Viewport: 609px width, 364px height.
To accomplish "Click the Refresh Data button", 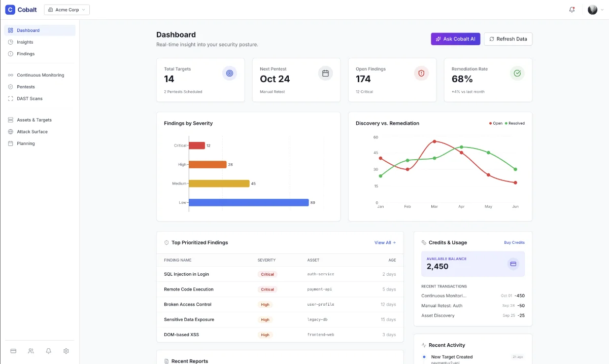I will [x=508, y=39].
